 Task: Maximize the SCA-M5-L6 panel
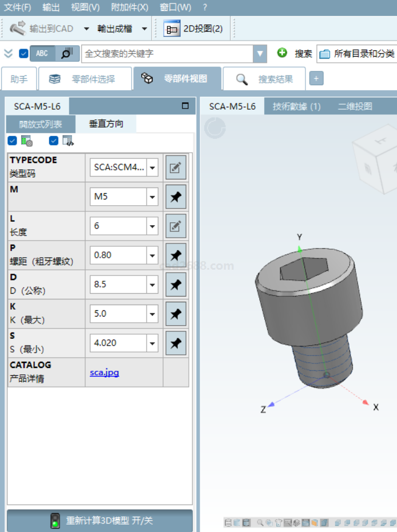click(185, 106)
